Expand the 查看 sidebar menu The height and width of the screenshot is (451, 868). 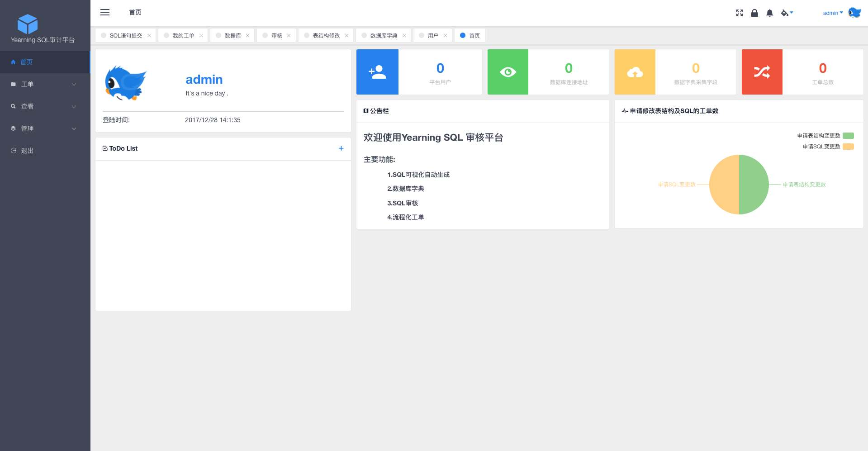(x=44, y=106)
